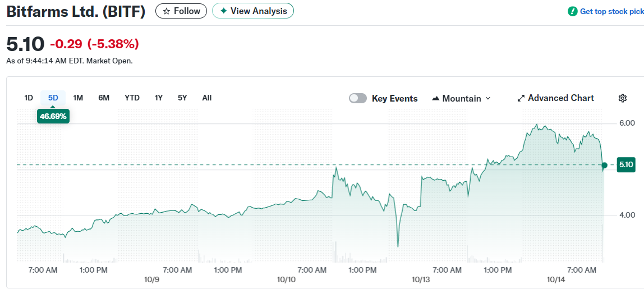The height and width of the screenshot is (289, 644).
Task: Select the 1D time range
Action: 29,98
